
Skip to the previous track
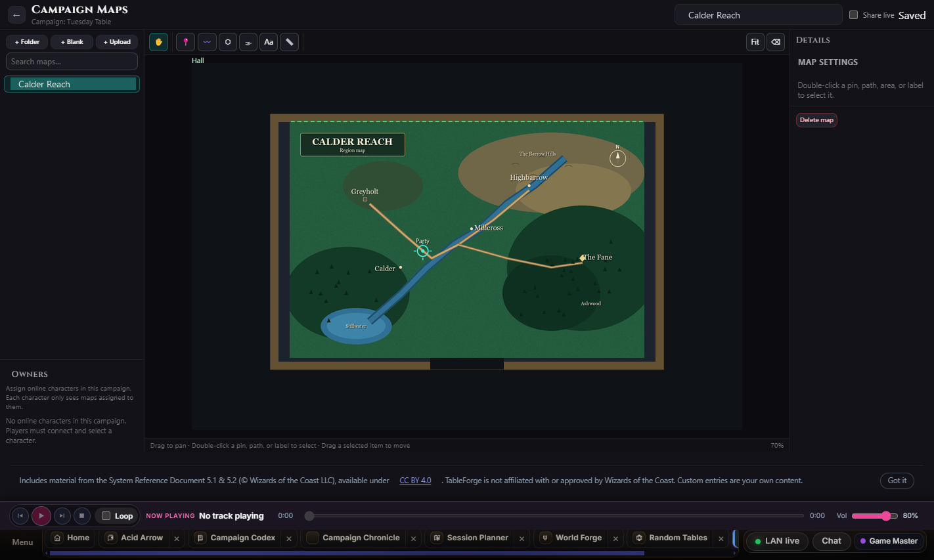click(x=20, y=516)
